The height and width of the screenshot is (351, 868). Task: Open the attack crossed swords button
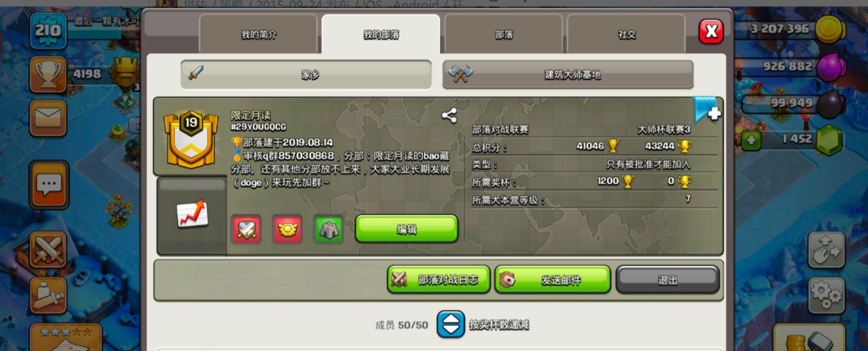pos(48,249)
